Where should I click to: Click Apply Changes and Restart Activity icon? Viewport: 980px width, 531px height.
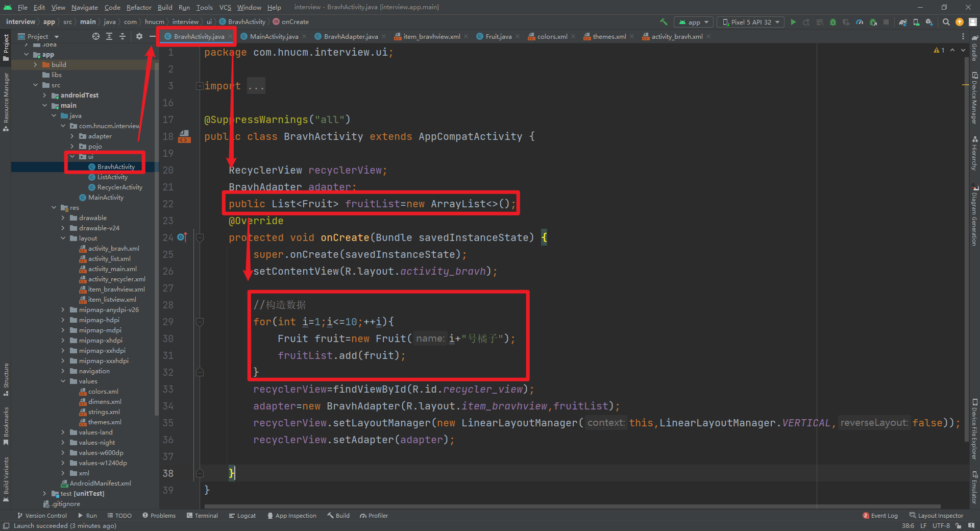click(806, 22)
